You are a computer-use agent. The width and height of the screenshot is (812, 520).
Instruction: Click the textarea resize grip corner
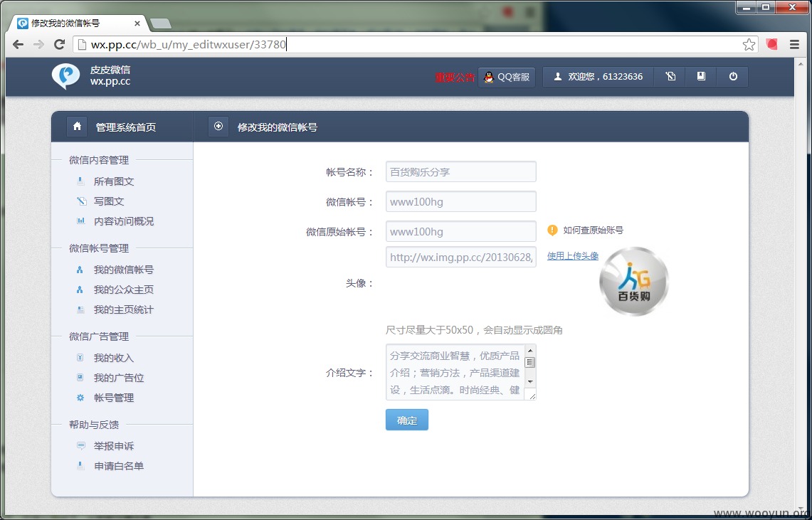coord(530,395)
